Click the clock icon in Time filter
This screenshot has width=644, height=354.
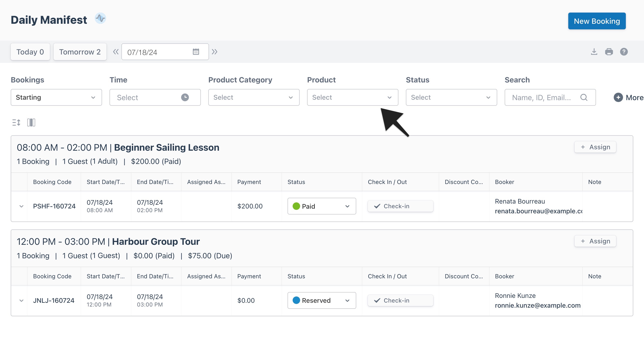tap(185, 97)
